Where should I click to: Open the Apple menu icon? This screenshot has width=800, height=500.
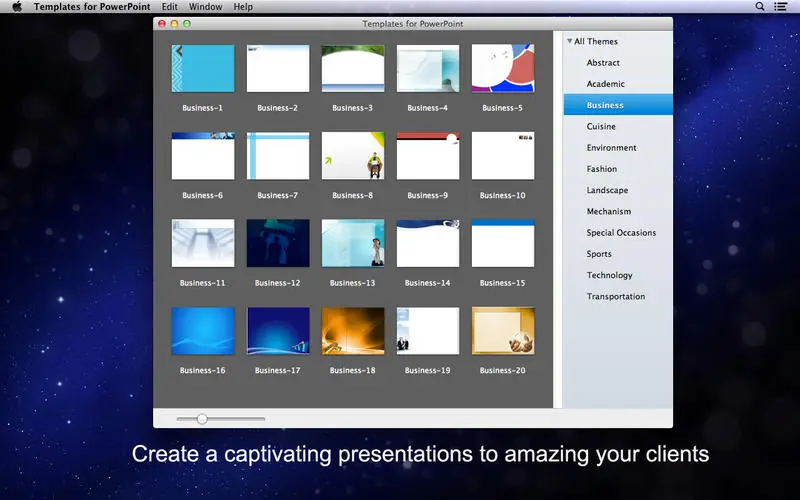coord(17,7)
